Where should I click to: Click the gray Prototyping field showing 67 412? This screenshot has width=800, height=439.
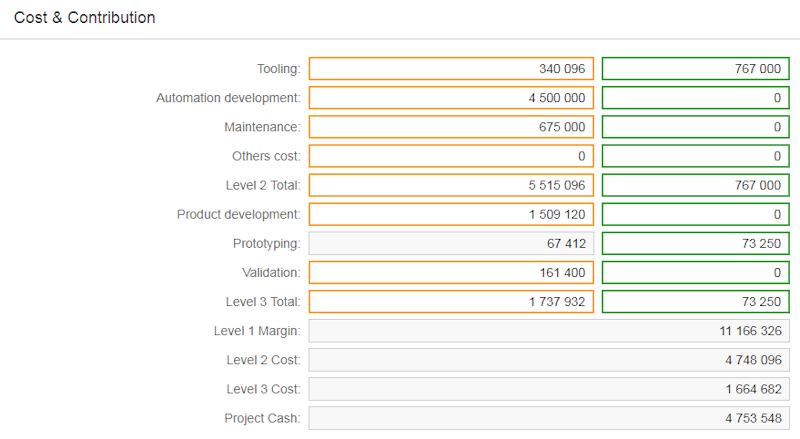pyautogui.click(x=451, y=243)
